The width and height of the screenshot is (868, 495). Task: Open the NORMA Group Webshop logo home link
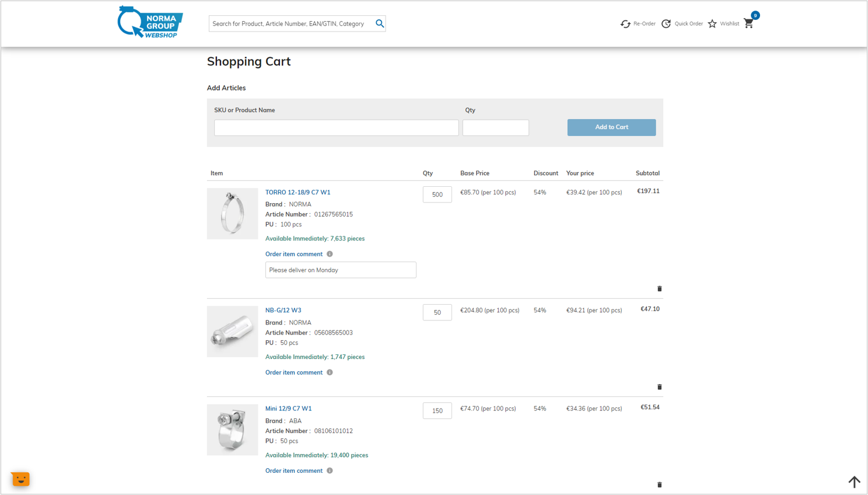[x=150, y=22]
